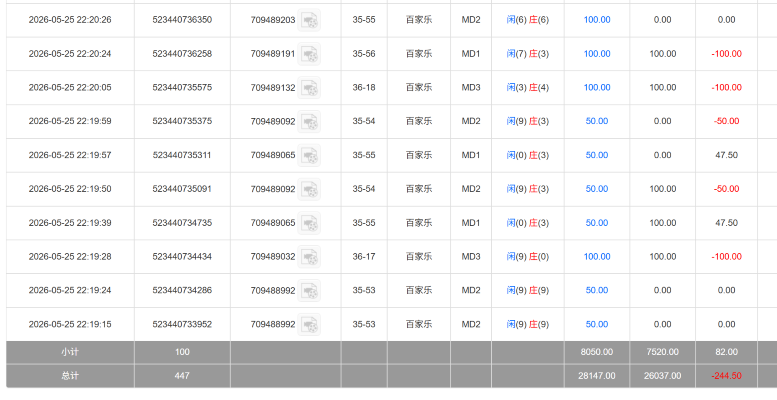Open video replay icon for round 709489132
Image resolution: width=777 pixels, height=400 pixels.
tap(309, 88)
